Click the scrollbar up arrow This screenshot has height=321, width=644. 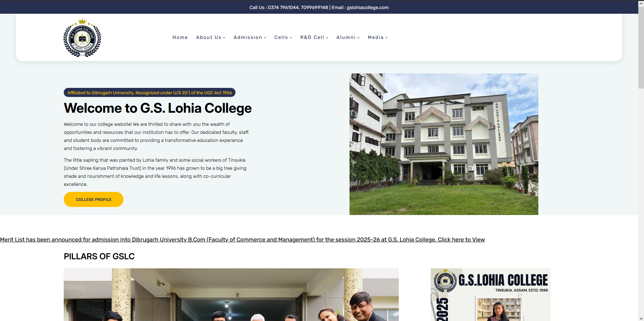pyautogui.click(x=641, y=3)
